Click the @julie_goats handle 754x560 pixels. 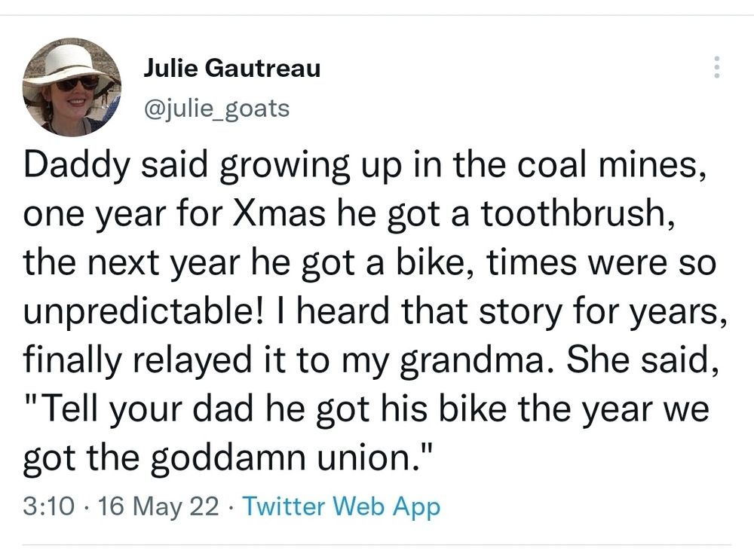point(216,109)
